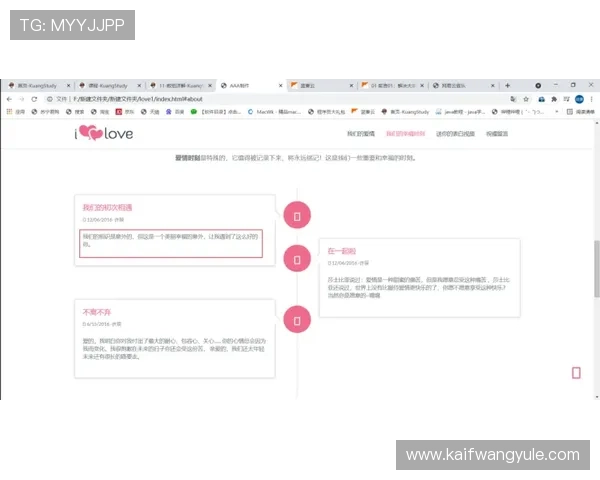
Task: Click the third site navigation link
Action: point(455,134)
